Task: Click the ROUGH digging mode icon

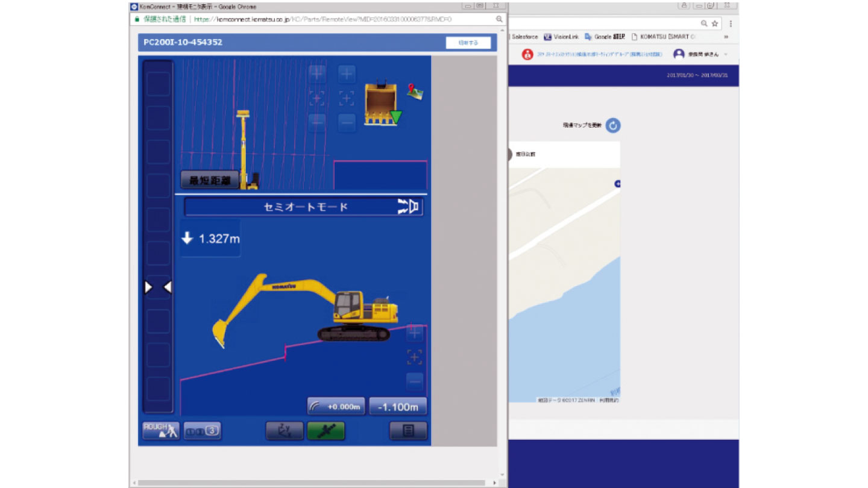Action: [x=160, y=430]
